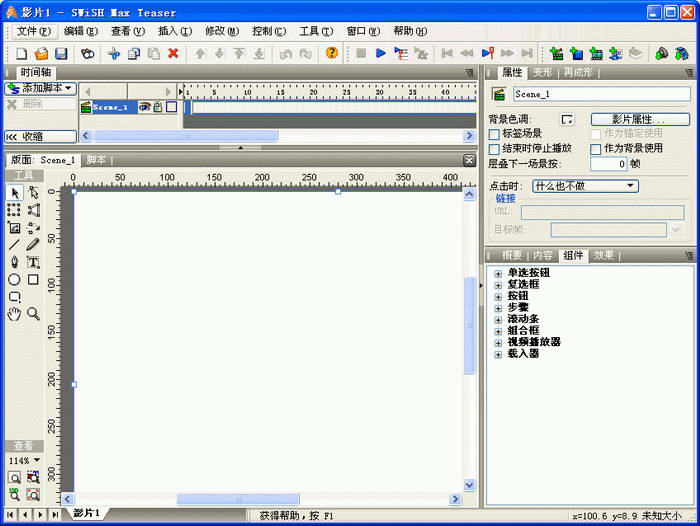This screenshot has height=526, width=700.
Task: Click the timeline horizontal scrollbar thumb
Action: point(186,136)
